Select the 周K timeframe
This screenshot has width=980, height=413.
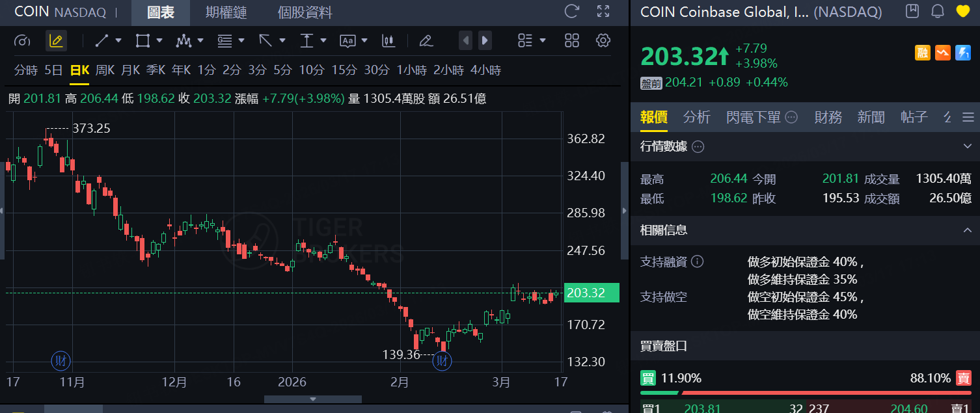[x=105, y=70]
